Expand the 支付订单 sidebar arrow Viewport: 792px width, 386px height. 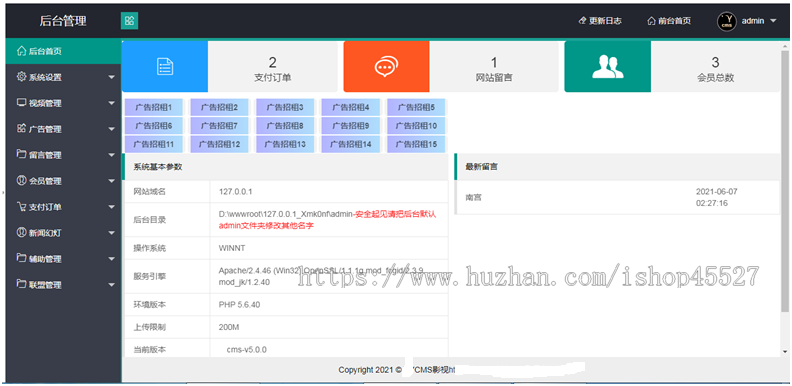112,207
